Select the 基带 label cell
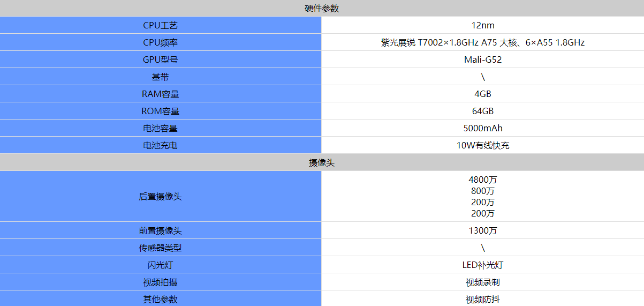This screenshot has height=306, width=644. tap(161, 77)
